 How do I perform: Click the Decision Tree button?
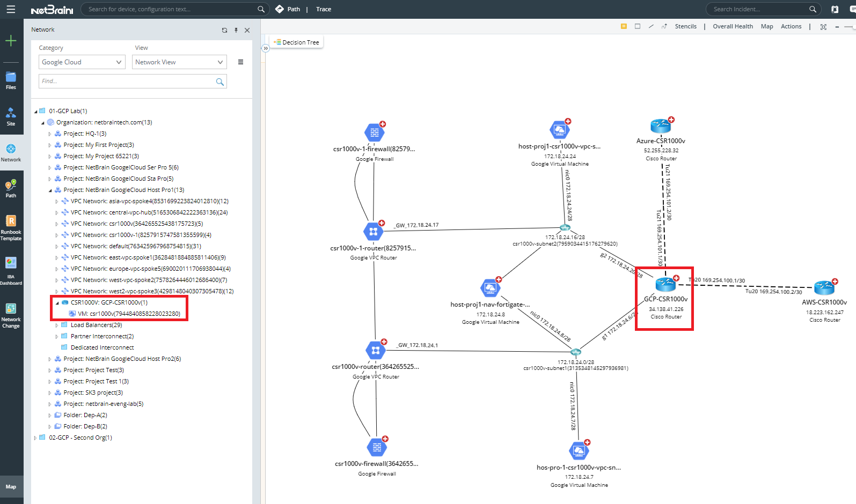tap(297, 42)
